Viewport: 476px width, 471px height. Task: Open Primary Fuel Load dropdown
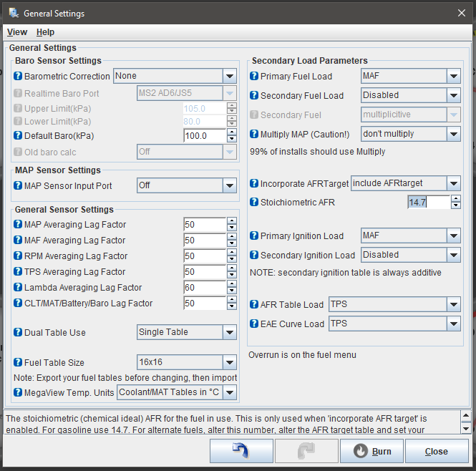tap(454, 76)
